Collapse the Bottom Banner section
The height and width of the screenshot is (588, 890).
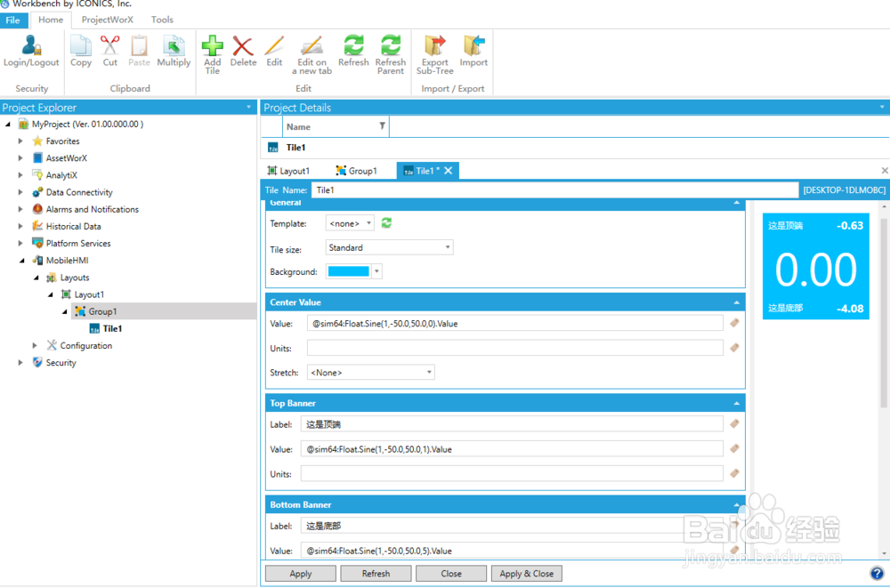tap(737, 504)
